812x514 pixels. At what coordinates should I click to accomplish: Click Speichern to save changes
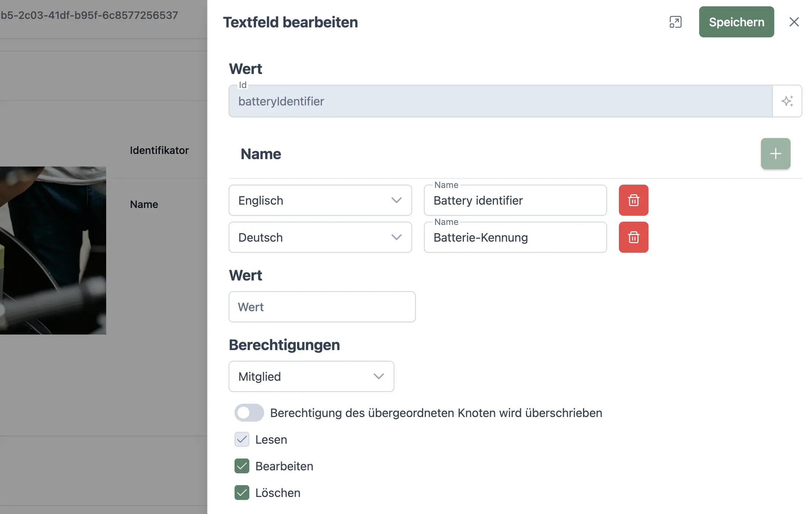pos(736,22)
